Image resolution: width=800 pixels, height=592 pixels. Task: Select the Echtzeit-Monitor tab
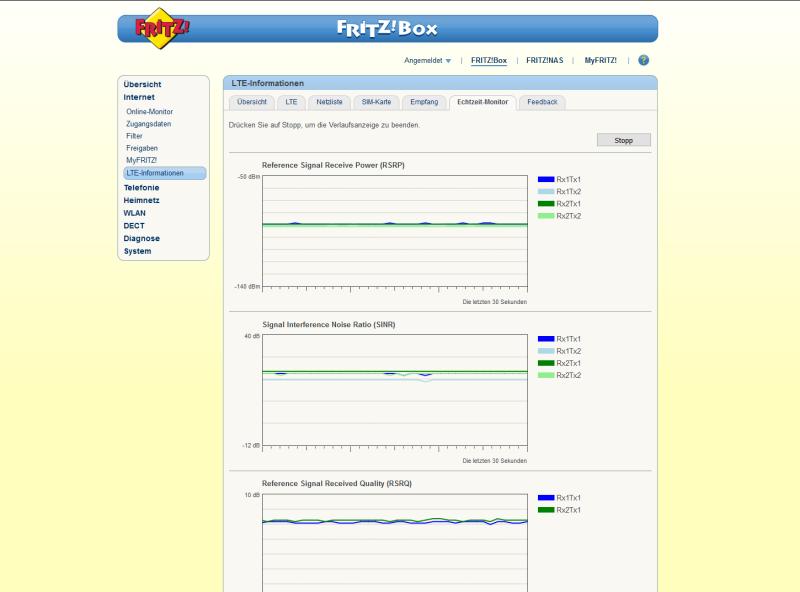[x=483, y=102]
